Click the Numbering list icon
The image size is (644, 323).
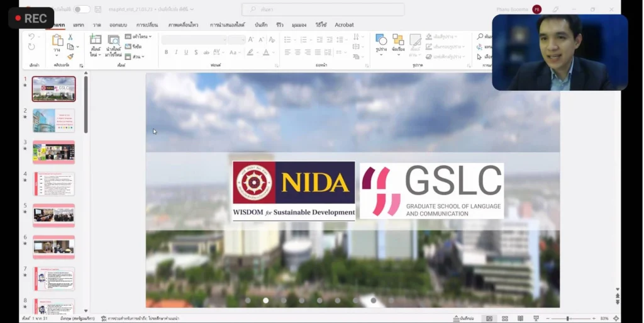(304, 40)
